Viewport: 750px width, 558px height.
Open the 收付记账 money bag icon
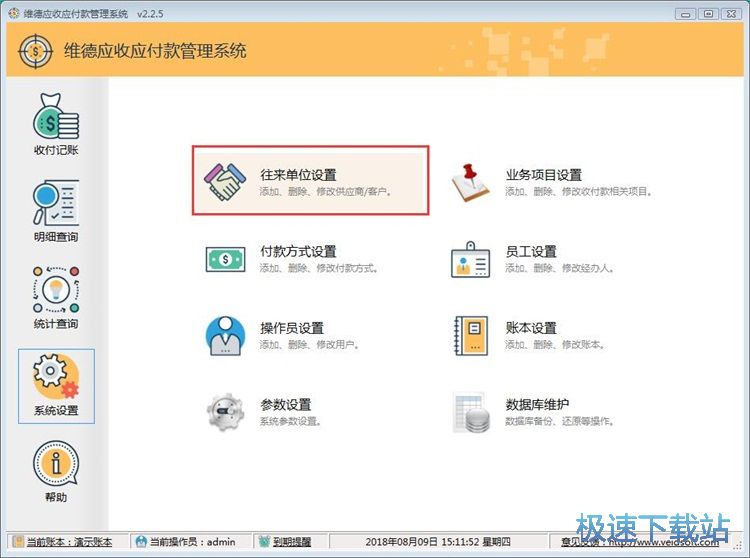point(56,116)
